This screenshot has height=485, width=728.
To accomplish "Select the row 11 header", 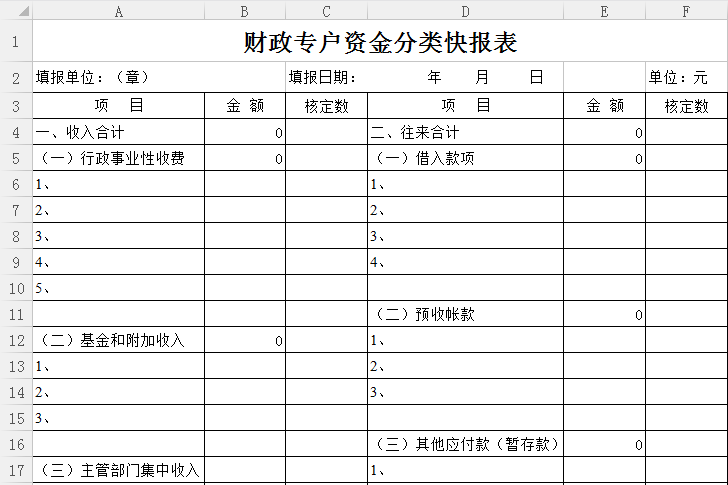I will [x=16, y=314].
